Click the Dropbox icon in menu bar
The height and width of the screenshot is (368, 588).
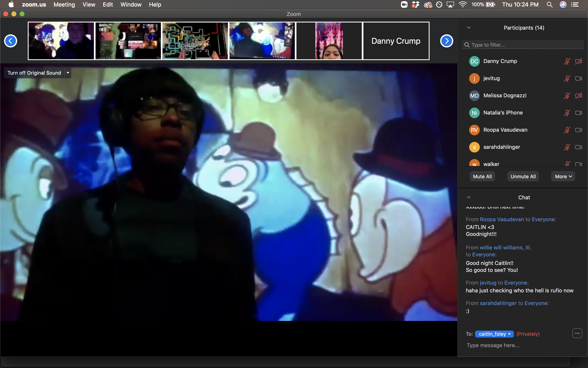[415, 5]
